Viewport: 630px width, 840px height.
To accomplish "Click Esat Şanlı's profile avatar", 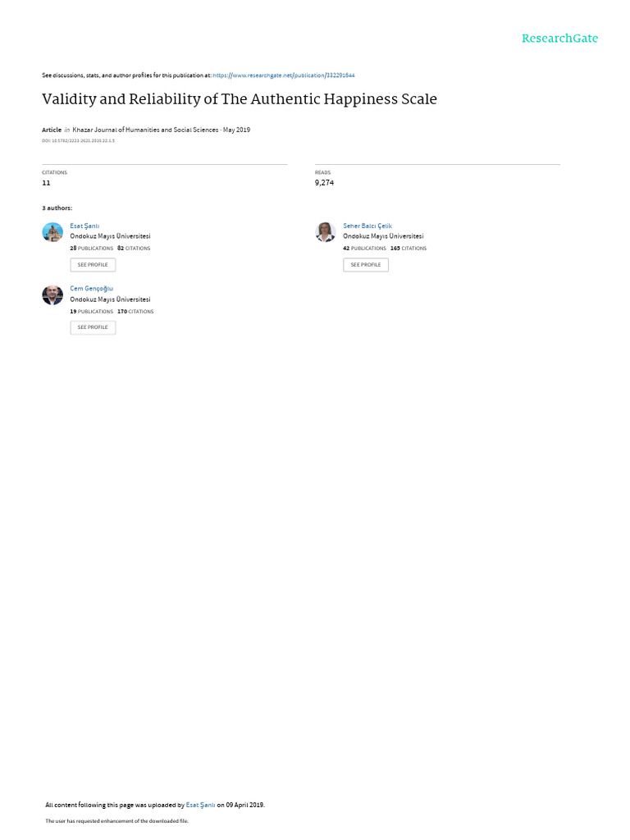I will [x=52, y=232].
